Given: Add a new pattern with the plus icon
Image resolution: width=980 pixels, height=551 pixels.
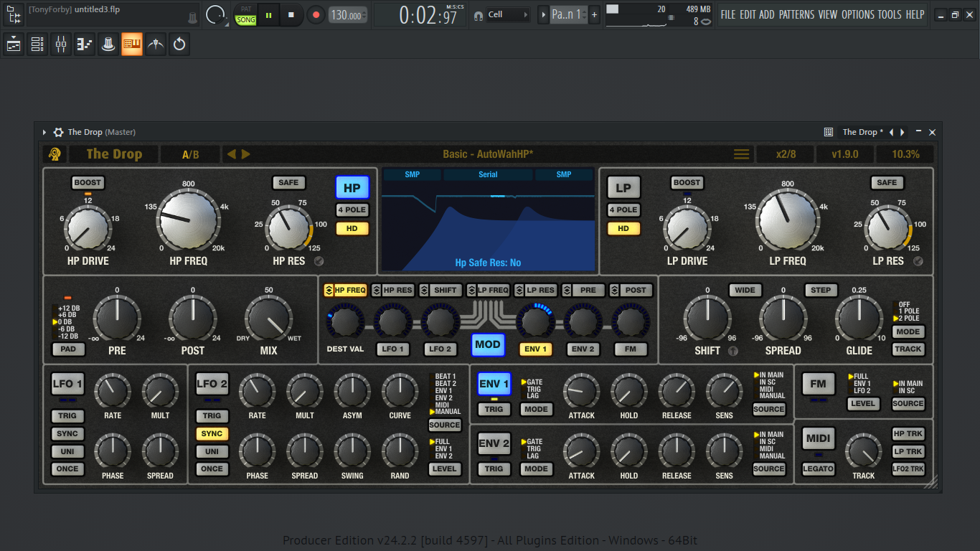Looking at the screenshot, I should coord(594,14).
